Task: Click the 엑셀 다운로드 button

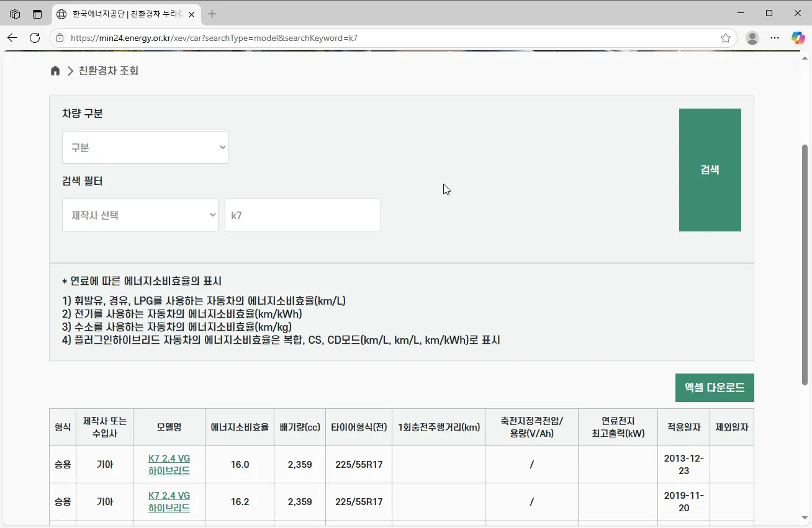Action: (x=715, y=388)
